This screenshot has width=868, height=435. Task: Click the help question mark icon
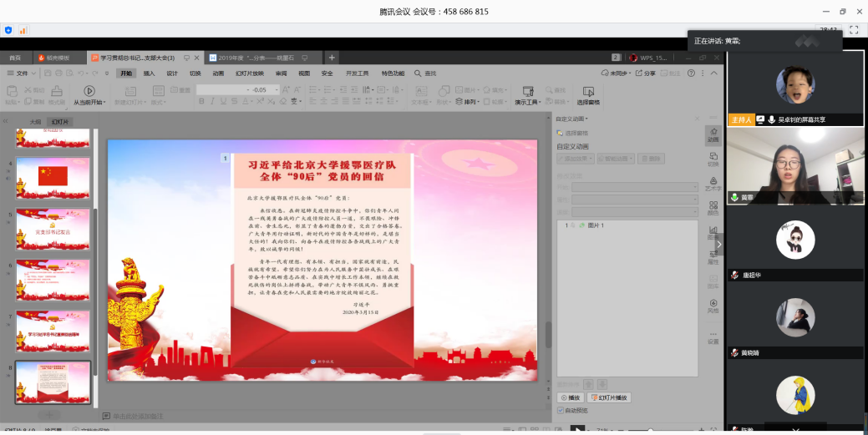point(691,73)
